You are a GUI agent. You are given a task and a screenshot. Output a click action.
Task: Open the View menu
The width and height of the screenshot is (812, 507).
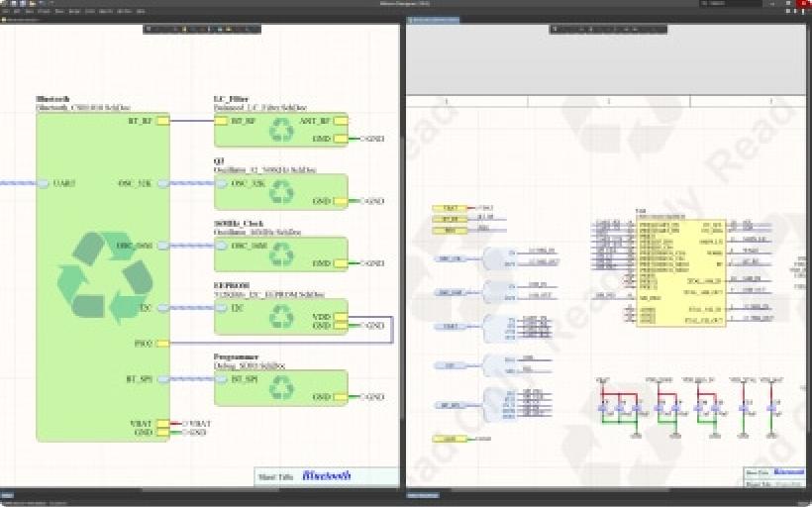(30, 11)
